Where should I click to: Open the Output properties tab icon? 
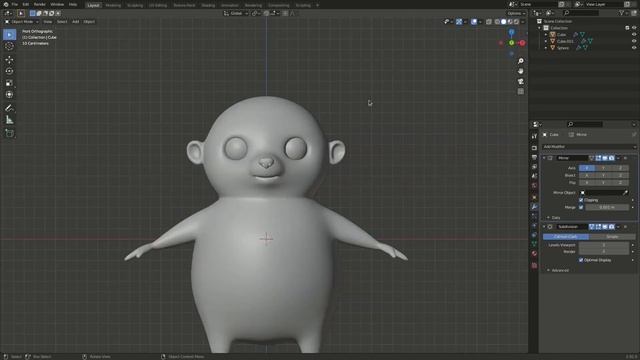[534, 158]
